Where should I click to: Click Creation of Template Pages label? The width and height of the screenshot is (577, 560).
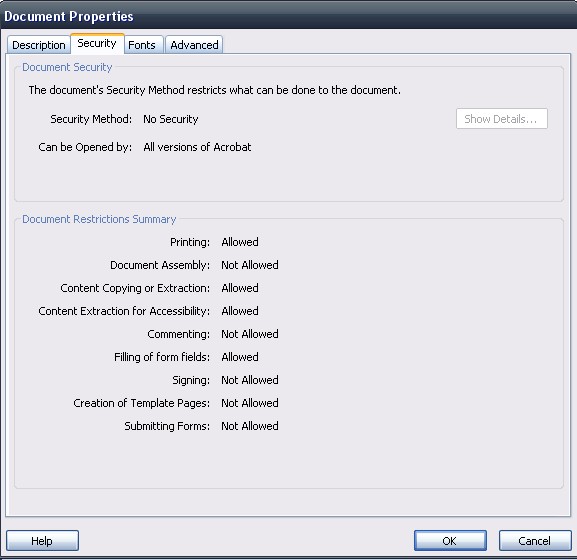(x=142, y=403)
